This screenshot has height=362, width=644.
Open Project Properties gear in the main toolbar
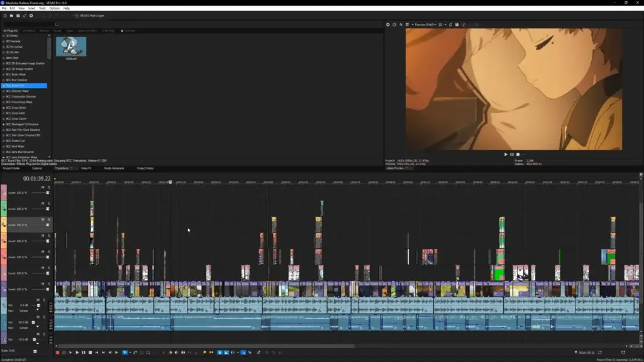(31, 16)
